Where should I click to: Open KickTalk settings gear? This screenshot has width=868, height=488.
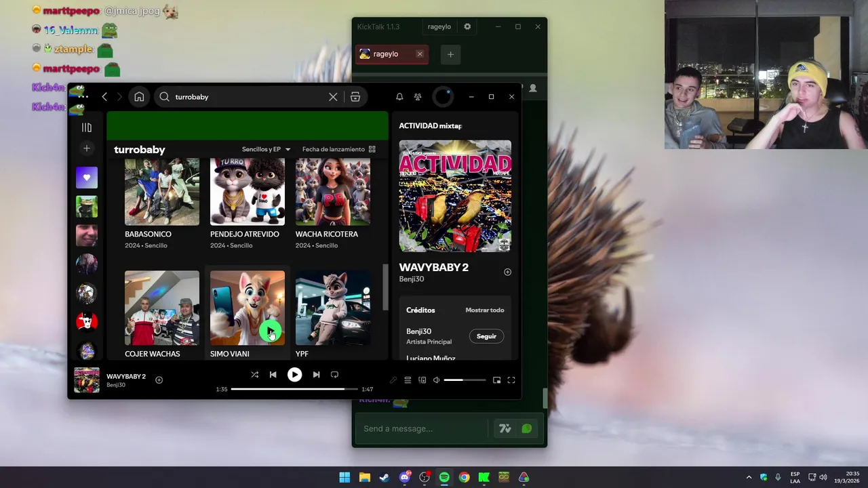tap(467, 26)
